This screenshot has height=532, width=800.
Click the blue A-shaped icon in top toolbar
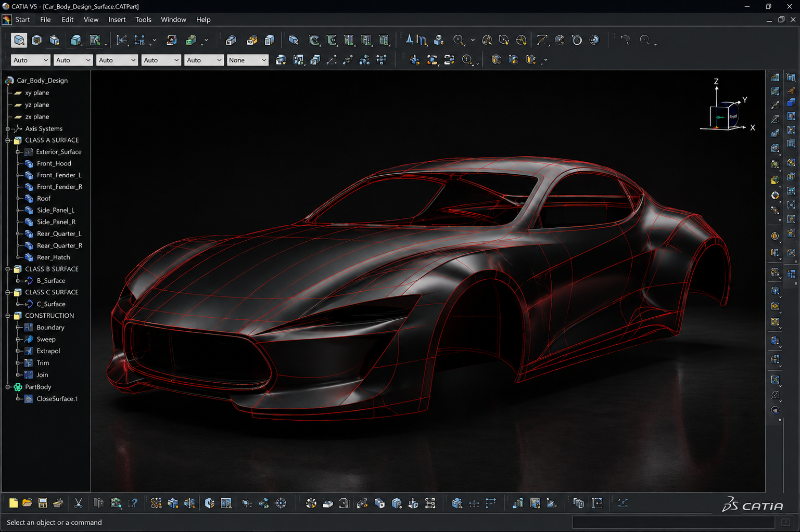(x=410, y=40)
